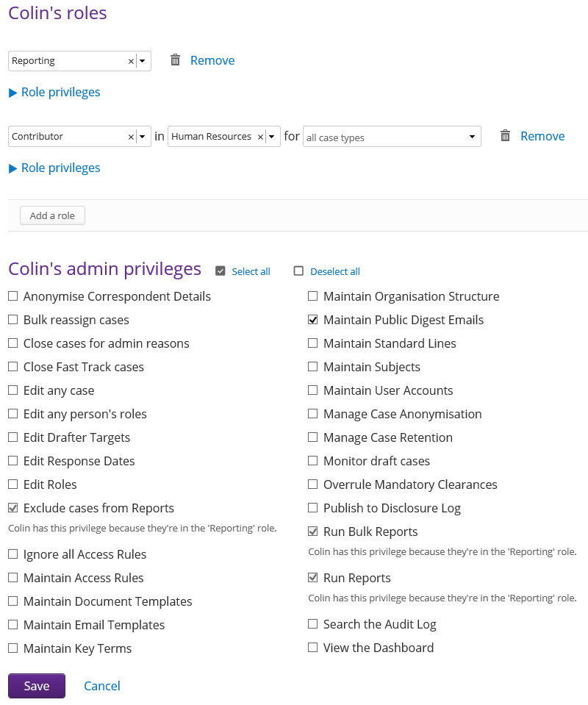Click the Cancel link
Screen dimensions: 588x705
click(x=102, y=686)
